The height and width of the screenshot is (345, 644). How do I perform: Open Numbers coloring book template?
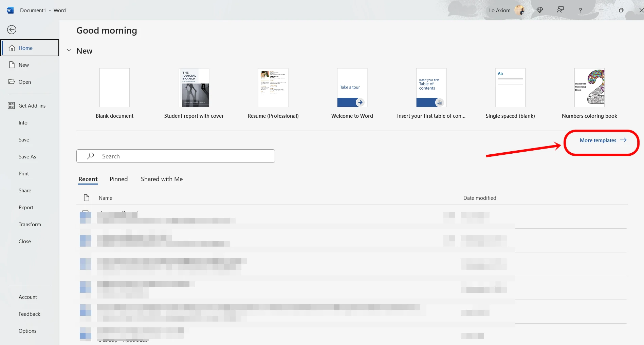[589, 93]
